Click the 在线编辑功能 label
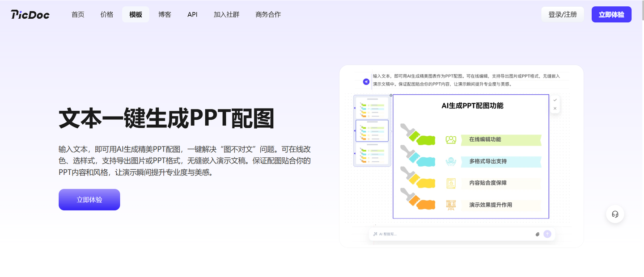Image resolution: width=644 pixels, height=277 pixels. tap(485, 139)
